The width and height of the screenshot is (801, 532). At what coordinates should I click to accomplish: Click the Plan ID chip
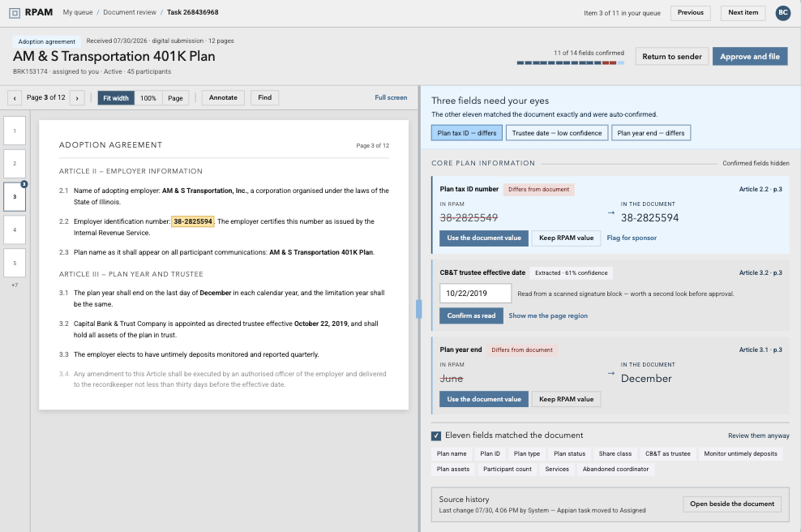[x=490, y=454]
